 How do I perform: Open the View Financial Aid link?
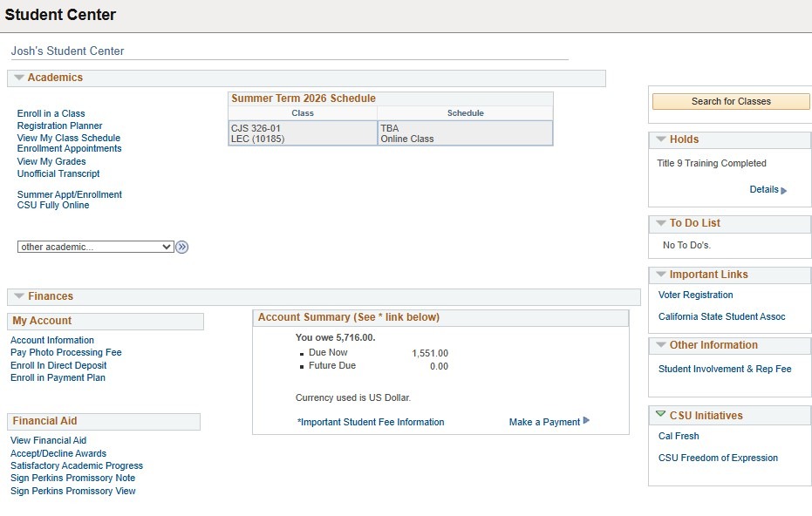pyautogui.click(x=48, y=440)
